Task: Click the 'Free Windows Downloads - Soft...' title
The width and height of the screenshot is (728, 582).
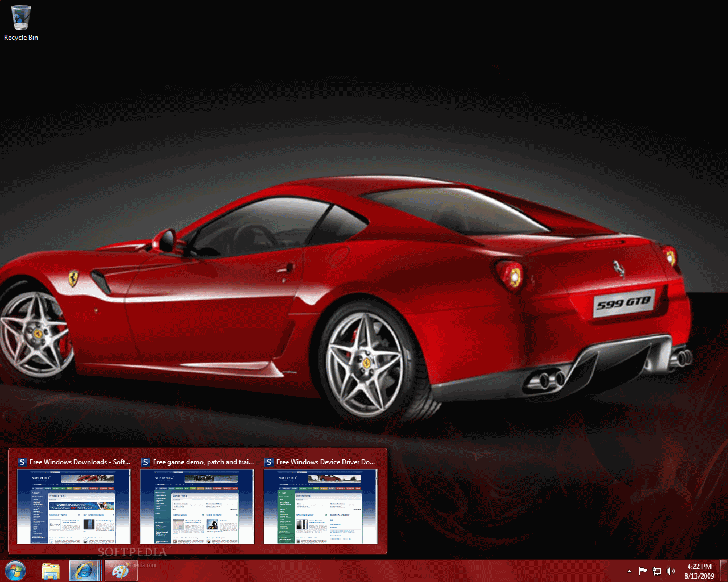Action: (80, 462)
